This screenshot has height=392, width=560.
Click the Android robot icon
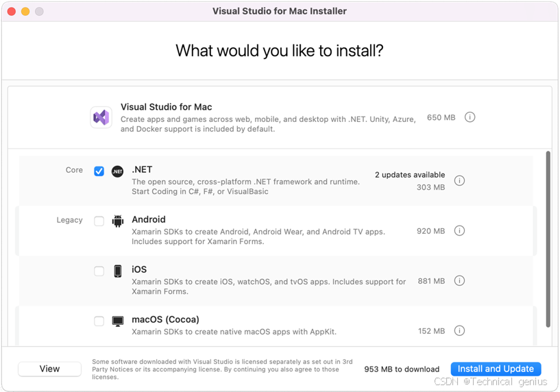[117, 221]
